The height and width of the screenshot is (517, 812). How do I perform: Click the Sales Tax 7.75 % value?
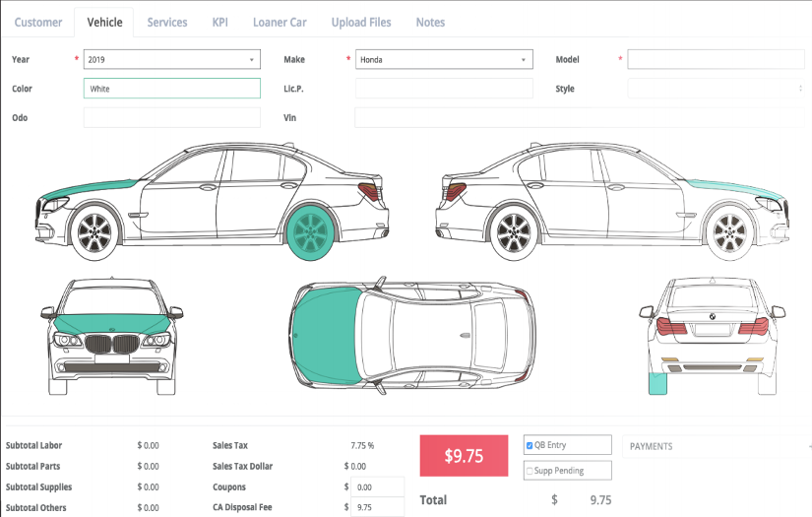[362, 445]
